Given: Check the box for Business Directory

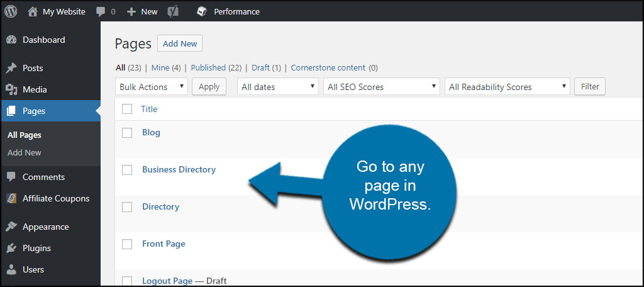Looking at the screenshot, I should pos(127,170).
